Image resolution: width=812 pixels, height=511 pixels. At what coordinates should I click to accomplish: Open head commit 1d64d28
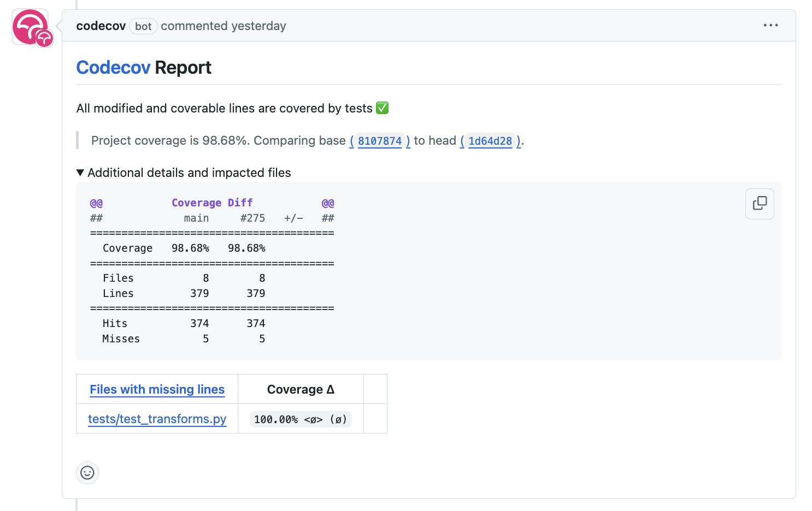coord(490,141)
